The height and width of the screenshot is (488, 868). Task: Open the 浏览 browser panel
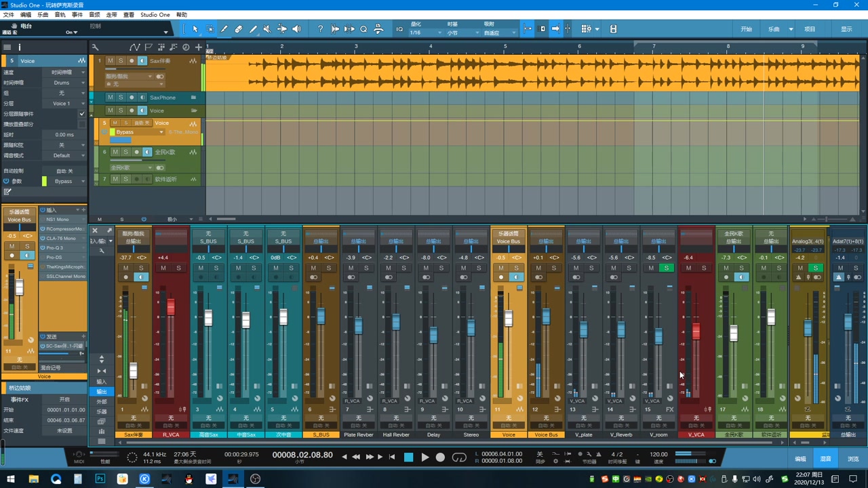pos(852,459)
